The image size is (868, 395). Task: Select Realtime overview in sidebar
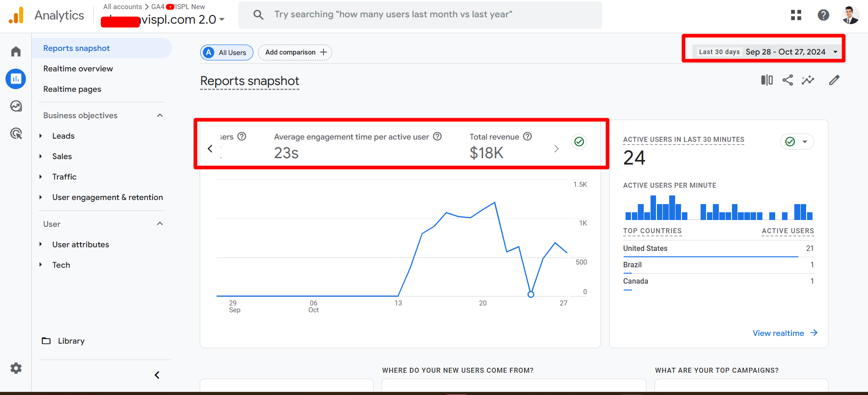click(78, 69)
